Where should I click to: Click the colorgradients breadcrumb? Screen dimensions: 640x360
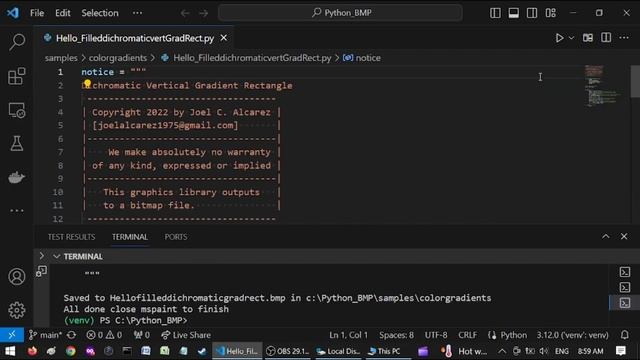118,58
